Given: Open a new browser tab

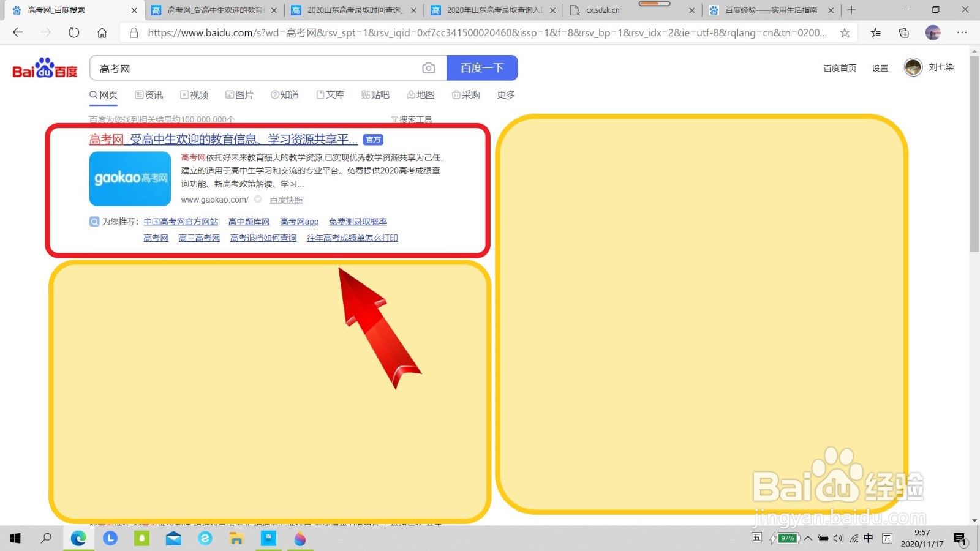Looking at the screenshot, I should click(851, 10).
